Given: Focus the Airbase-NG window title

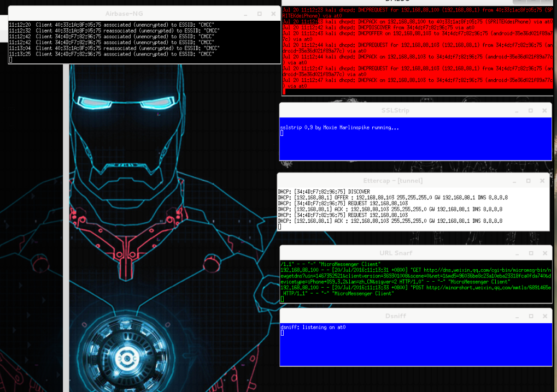Looking at the screenshot, I should click(x=124, y=14).
